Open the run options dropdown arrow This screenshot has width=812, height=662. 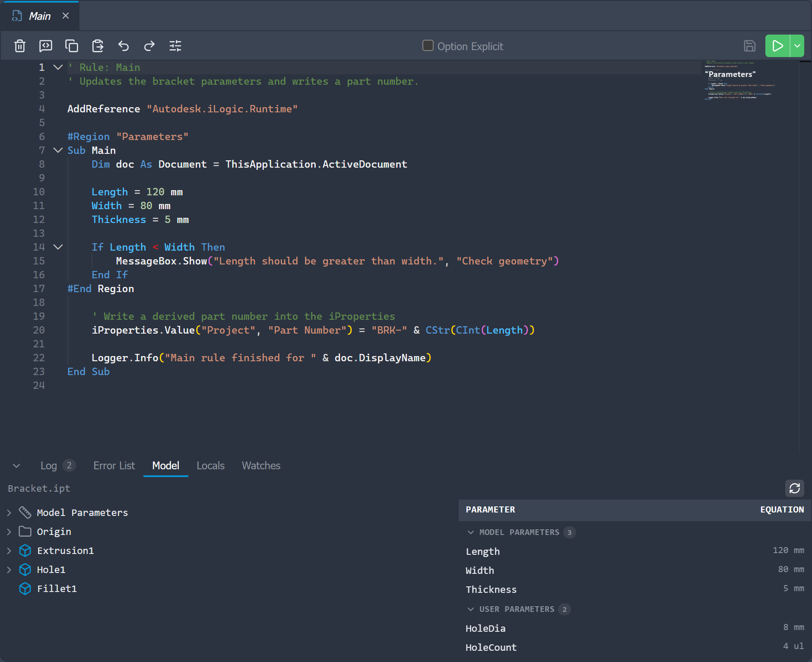[797, 46]
